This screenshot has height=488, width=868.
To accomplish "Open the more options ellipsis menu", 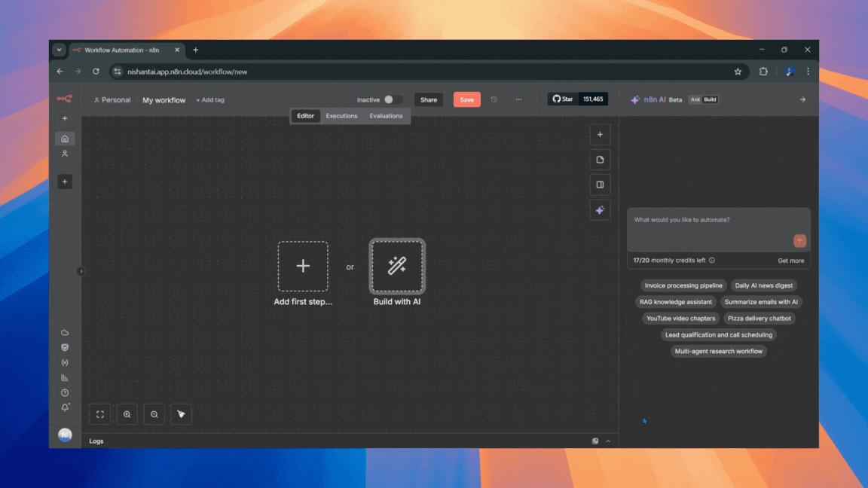I will (518, 99).
